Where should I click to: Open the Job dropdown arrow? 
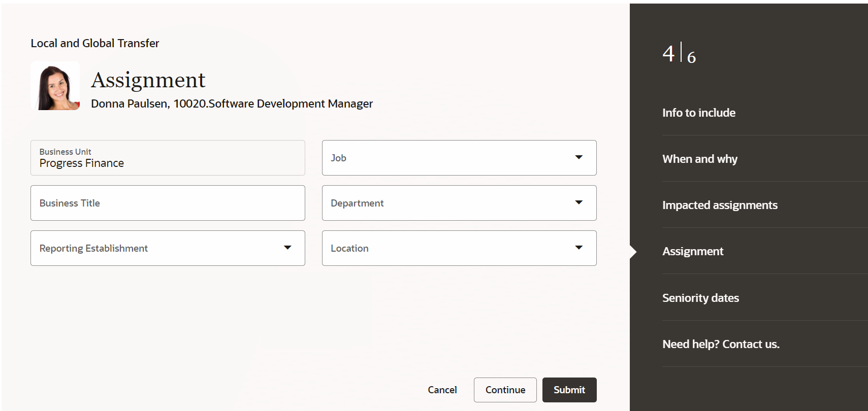click(578, 157)
